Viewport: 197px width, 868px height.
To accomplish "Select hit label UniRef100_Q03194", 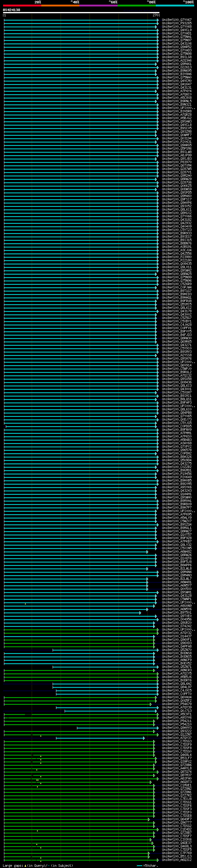I will [x=176, y=139].
